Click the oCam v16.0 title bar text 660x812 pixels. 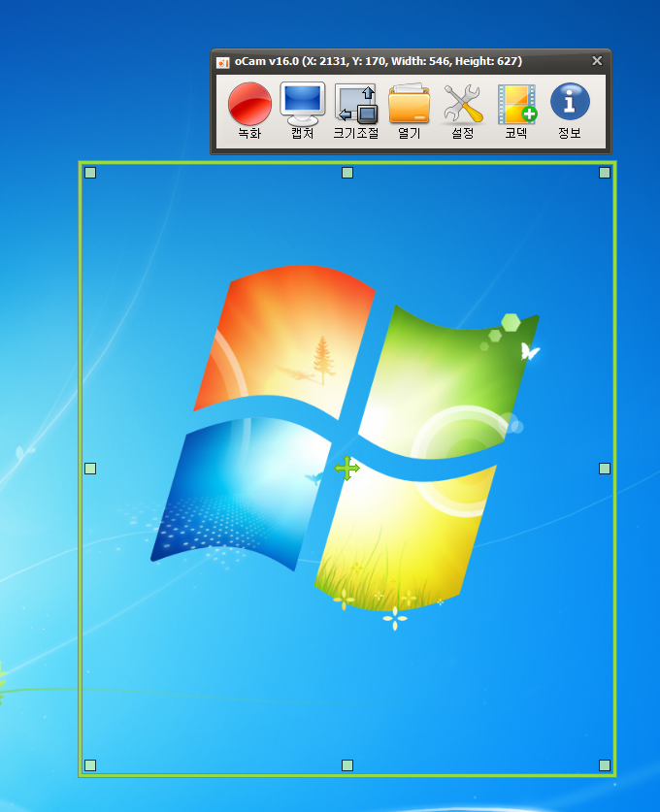coord(379,61)
